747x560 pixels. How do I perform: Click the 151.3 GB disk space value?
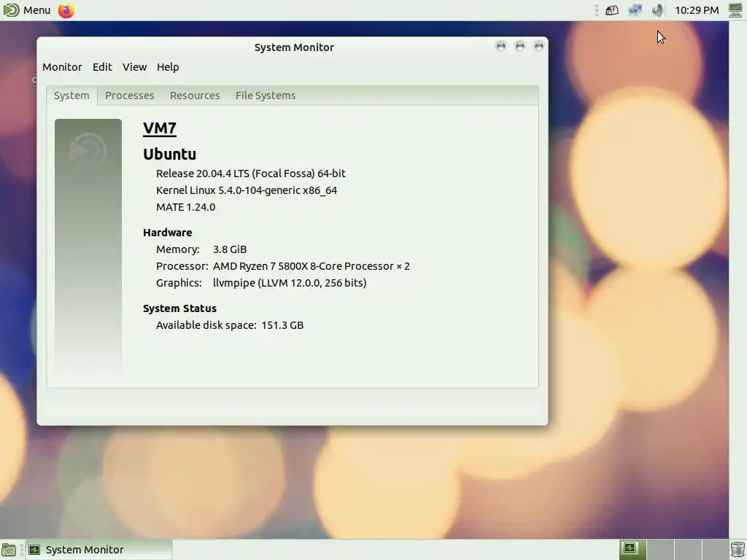pyautogui.click(x=282, y=325)
